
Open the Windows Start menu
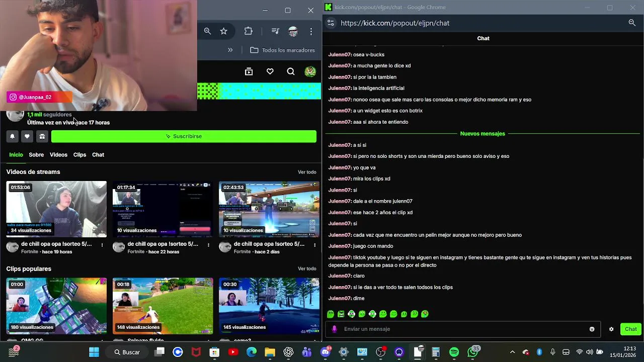(94, 352)
